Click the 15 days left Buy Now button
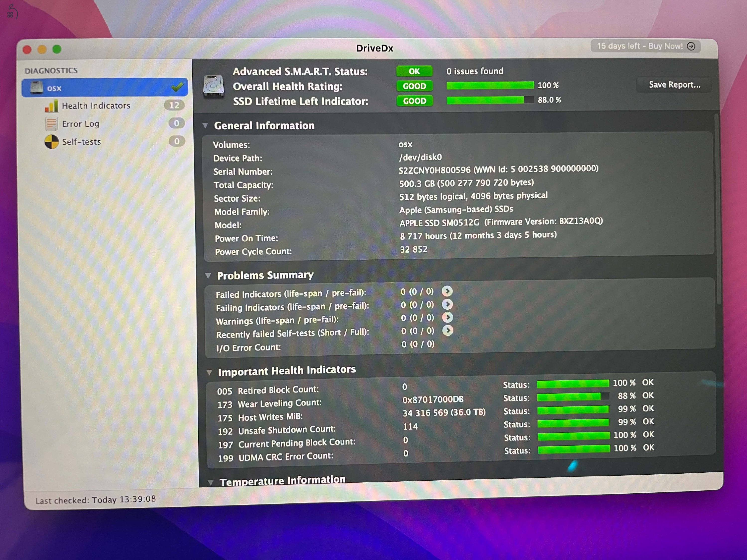Image resolution: width=747 pixels, height=560 pixels. point(645,46)
